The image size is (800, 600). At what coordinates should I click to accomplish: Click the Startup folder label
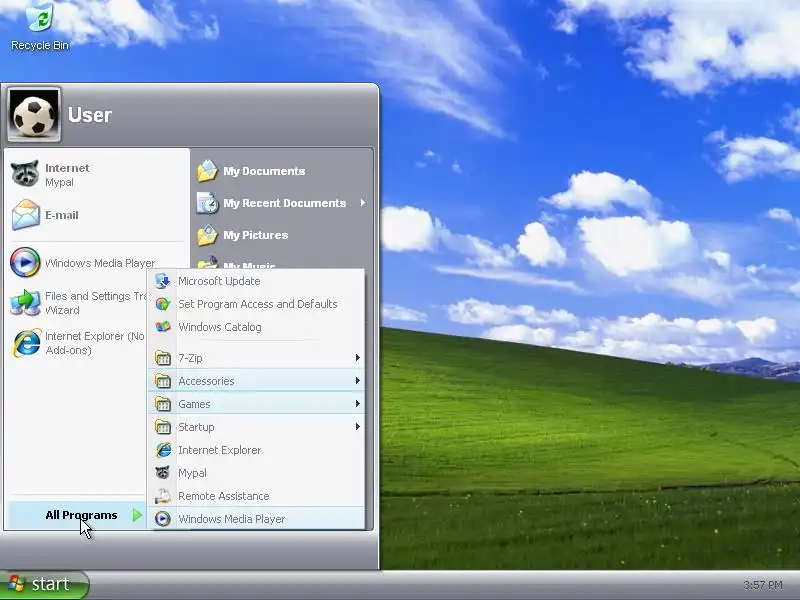pyautogui.click(x=196, y=427)
